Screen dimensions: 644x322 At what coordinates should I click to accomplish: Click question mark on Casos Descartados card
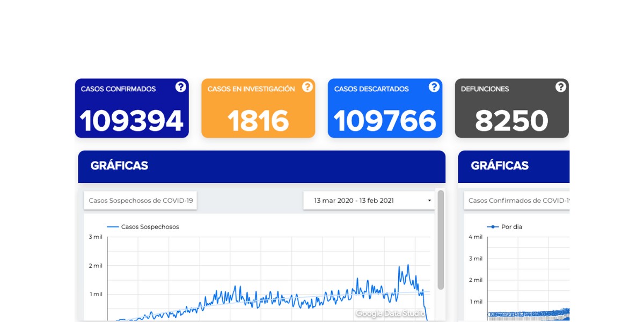(x=434, y=87)
